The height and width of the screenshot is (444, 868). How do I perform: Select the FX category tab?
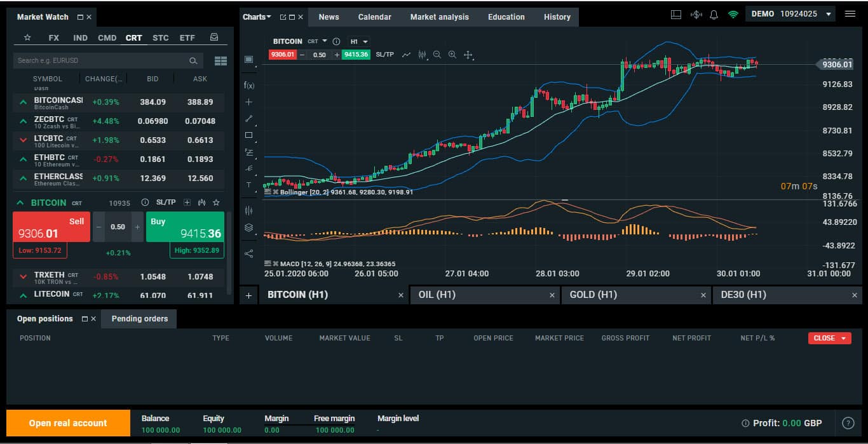tap(54, 37)
